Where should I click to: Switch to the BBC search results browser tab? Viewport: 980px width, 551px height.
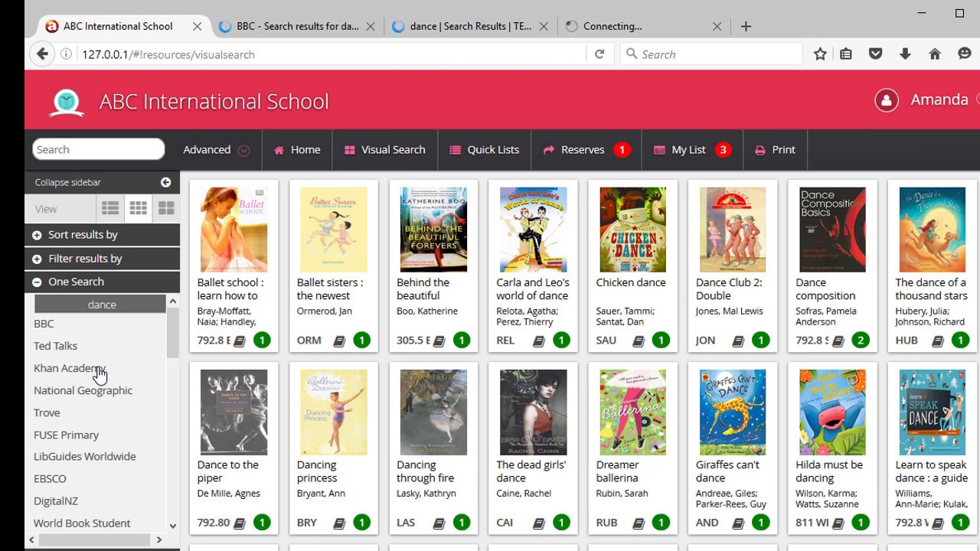[298, 26]
